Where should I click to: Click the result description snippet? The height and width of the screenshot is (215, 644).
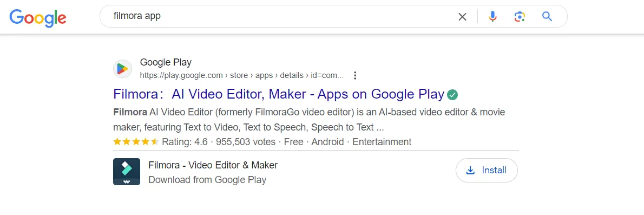309,120
